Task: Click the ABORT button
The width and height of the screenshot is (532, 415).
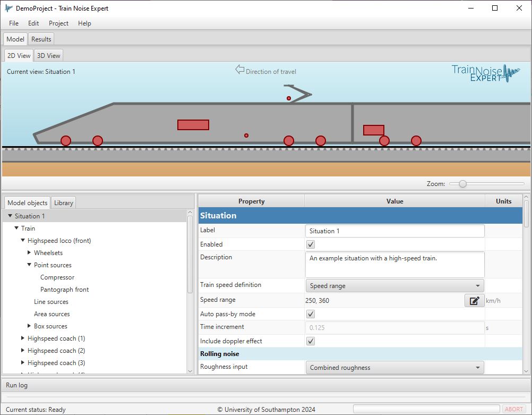Action: pyautogui.click(x=513, y=409)
